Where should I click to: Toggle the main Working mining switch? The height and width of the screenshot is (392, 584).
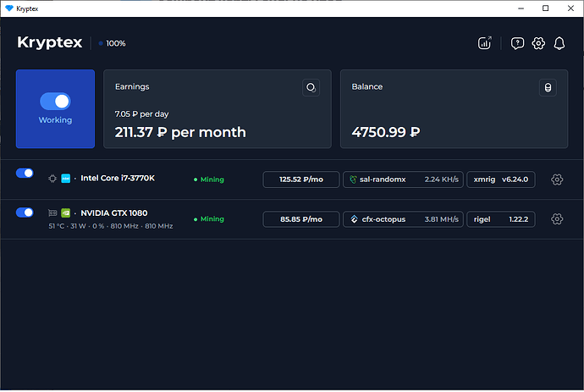point(55,101)
